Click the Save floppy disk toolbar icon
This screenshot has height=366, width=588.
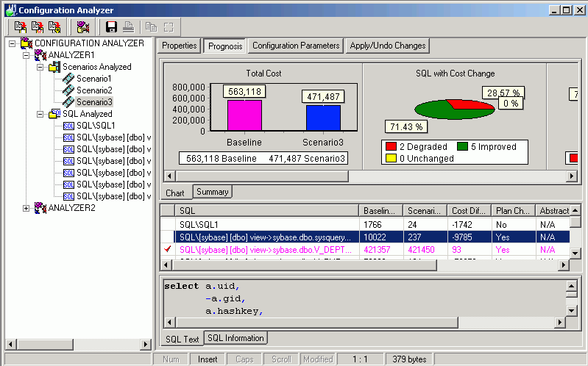coord(112,27)
